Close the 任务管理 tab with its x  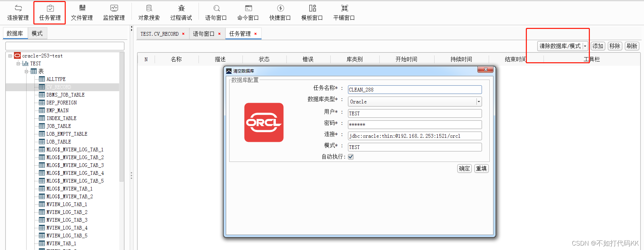pos(255,34)
